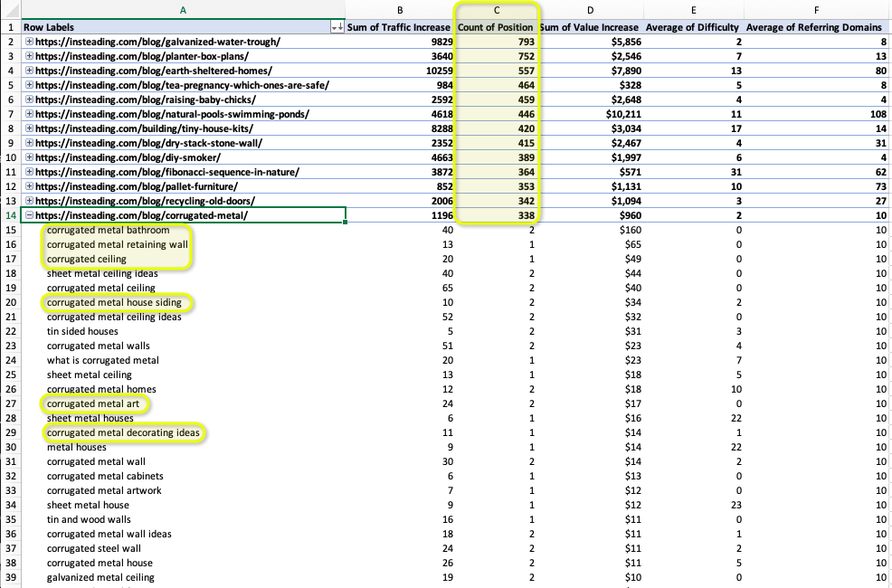Select the 'corrugated metal decorating ideas' cell
Screen dimensions: 892x588
tap(183, 432)
